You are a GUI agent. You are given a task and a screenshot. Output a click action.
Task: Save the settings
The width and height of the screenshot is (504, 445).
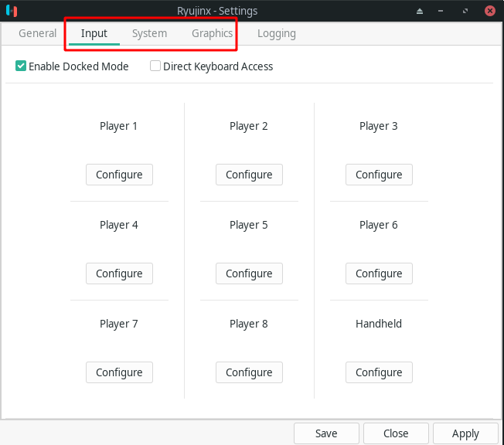[x=326, y=433]
